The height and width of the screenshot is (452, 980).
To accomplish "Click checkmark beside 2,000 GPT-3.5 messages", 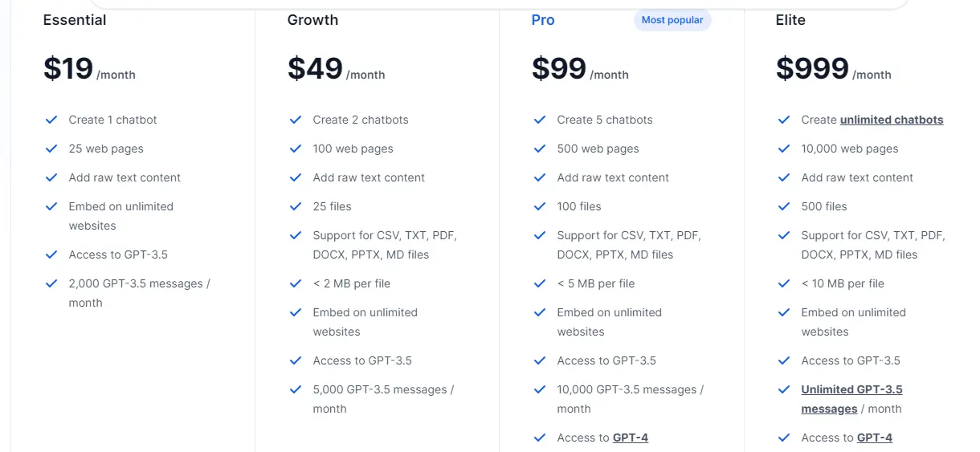I will [51, 283].
